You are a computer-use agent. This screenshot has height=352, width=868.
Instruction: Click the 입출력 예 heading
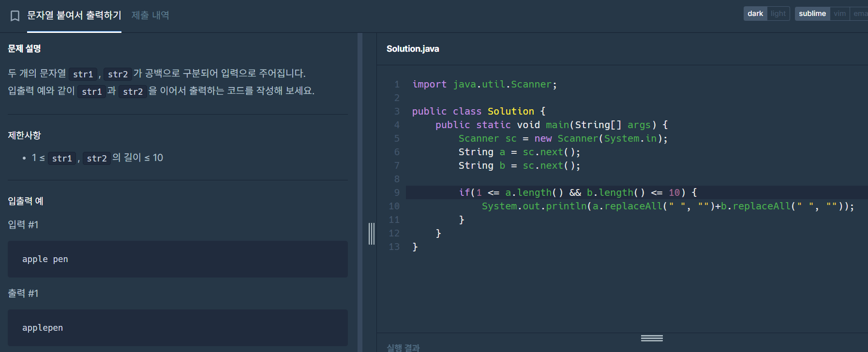pos(26,201)
